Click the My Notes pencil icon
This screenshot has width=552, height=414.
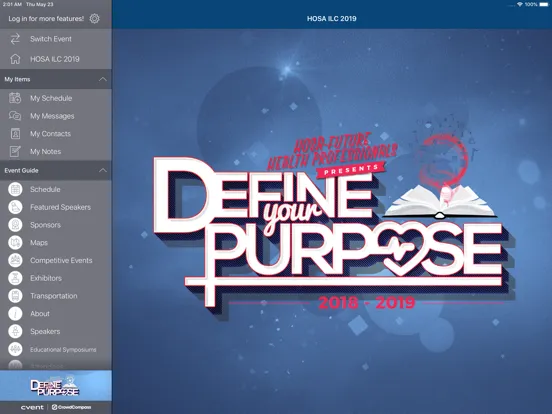[x=15, y=151]
